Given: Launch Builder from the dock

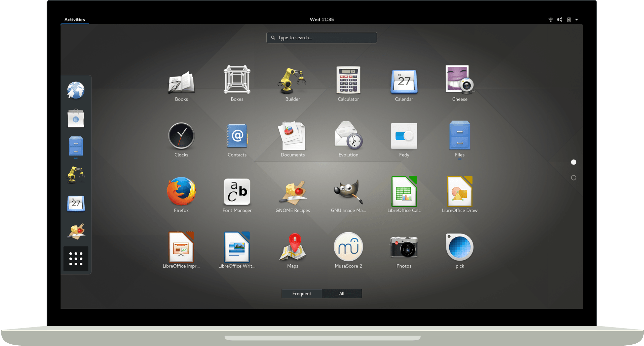Looking at the screenshot, I should 76,175.
